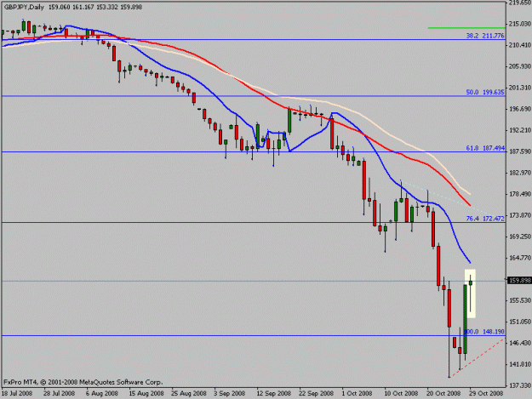Click the 155.530 price axis label

(520, 300)
